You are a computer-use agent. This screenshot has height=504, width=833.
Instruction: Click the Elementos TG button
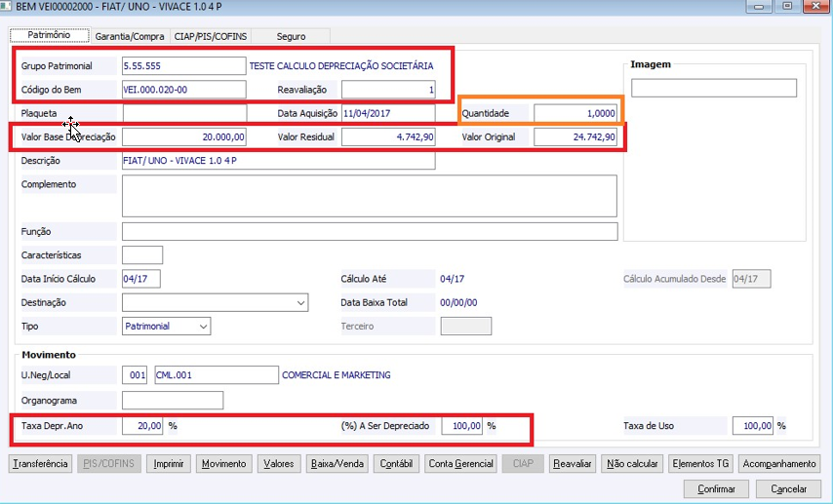coord(700,464)
